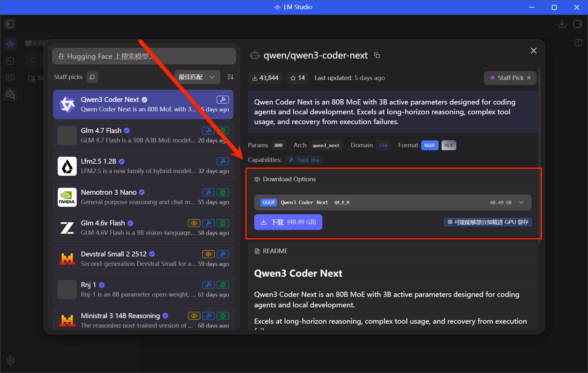588x373 pixels.
Task: Click the sort order icon beside 最佳匹配
Action: click(x=230, y=77)
